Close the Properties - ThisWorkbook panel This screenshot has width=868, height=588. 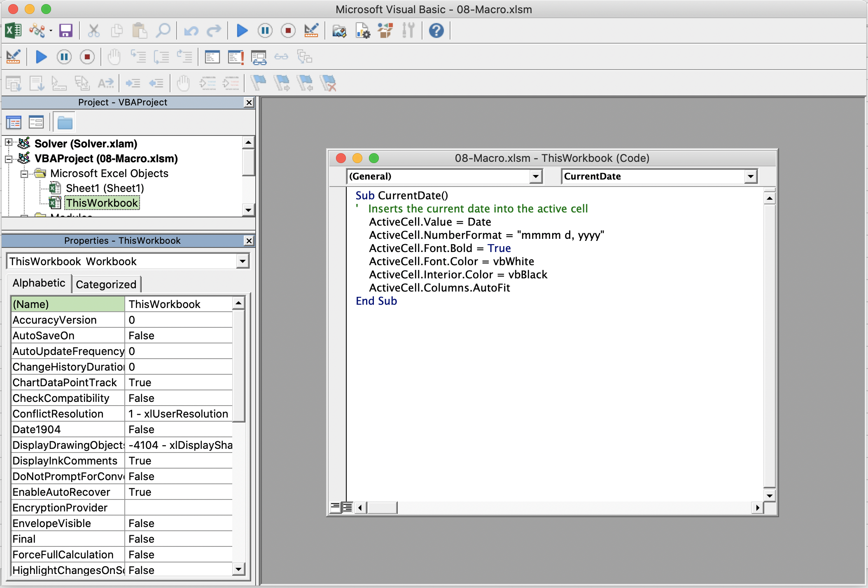[249, 241]
